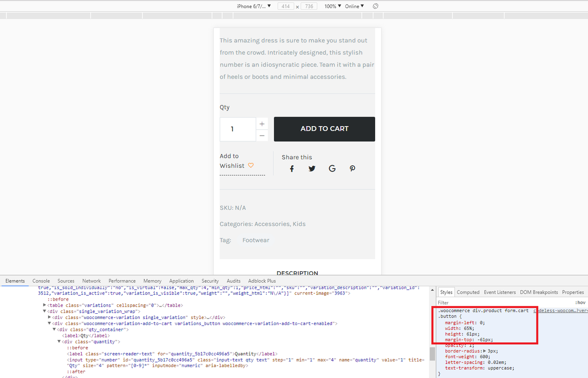This screenshot has width=588, height=378.
Task: Switch to the Security tab
Action: [210, 281]
